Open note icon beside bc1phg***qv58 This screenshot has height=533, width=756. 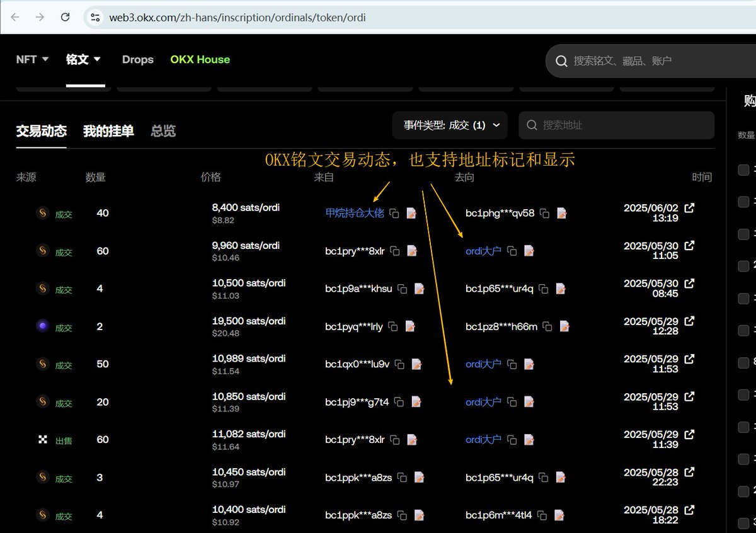[561, 214]
